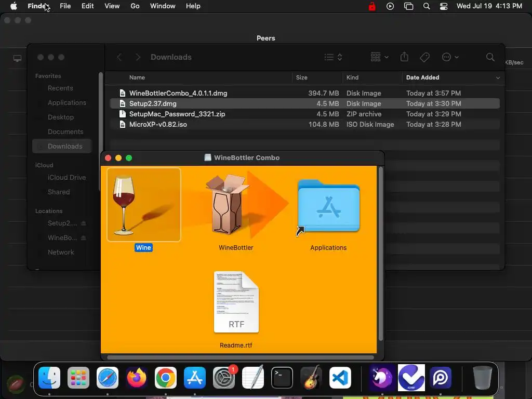
Task: Click the WineBottler Combo vertical scrollbar
Action: tap(381, 254)
